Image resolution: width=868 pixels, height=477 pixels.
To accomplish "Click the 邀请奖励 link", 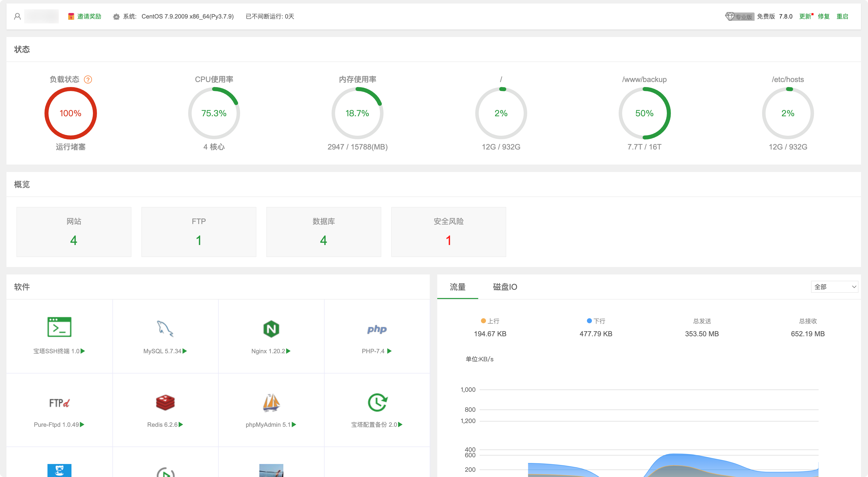I will (89, 16).
